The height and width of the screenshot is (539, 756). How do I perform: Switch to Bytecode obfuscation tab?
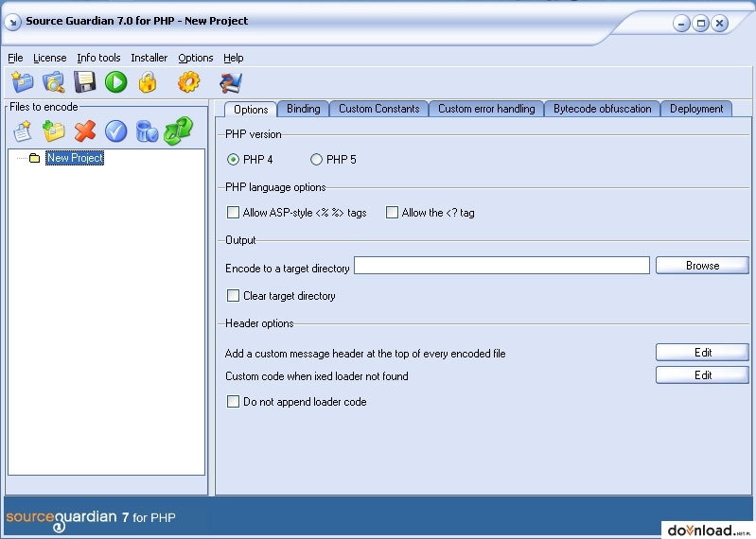[602, 109]
